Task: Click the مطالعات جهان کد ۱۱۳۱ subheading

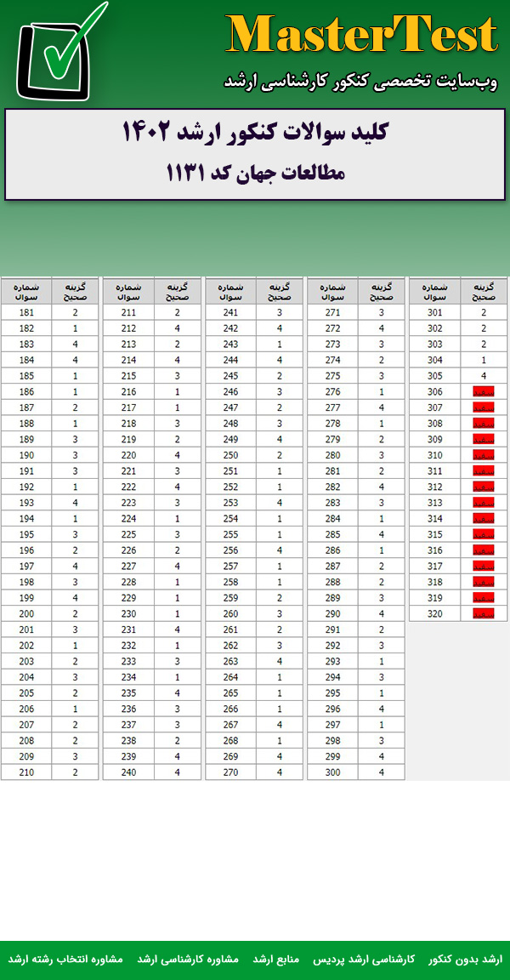Action: (255, 173)
